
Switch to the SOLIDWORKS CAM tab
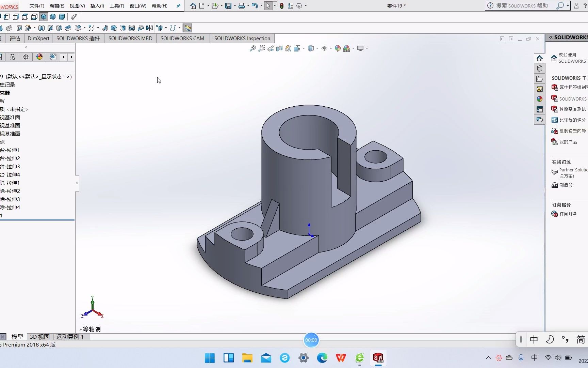tap(182, 38)
